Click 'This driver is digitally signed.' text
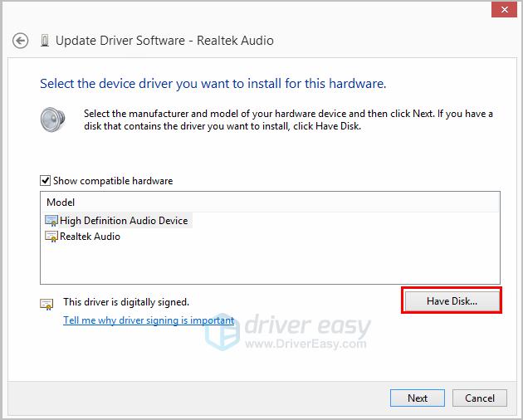This screenshot has height=420, width=523. (126, 302)
